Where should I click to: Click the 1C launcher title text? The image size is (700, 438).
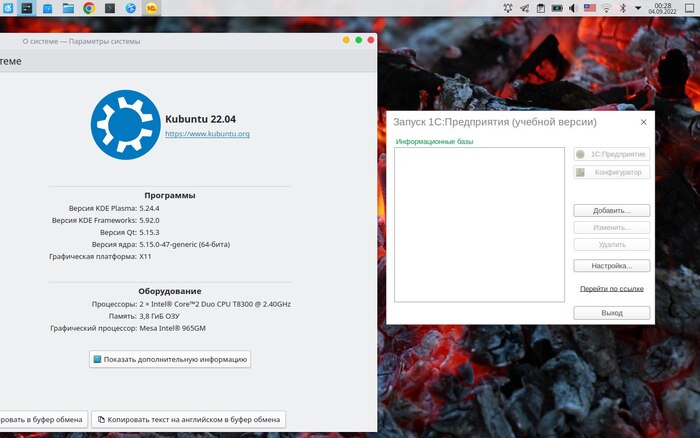[495, 122]
